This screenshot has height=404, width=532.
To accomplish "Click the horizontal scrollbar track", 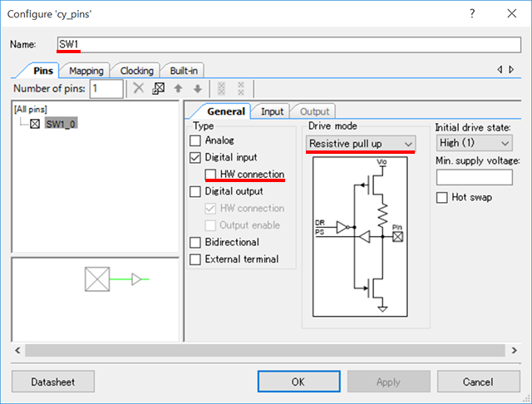I will click(x=265, y=351).
